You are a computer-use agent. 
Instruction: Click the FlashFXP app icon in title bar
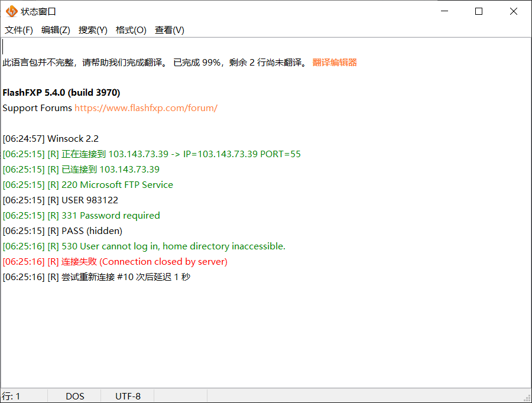[12, 11]
